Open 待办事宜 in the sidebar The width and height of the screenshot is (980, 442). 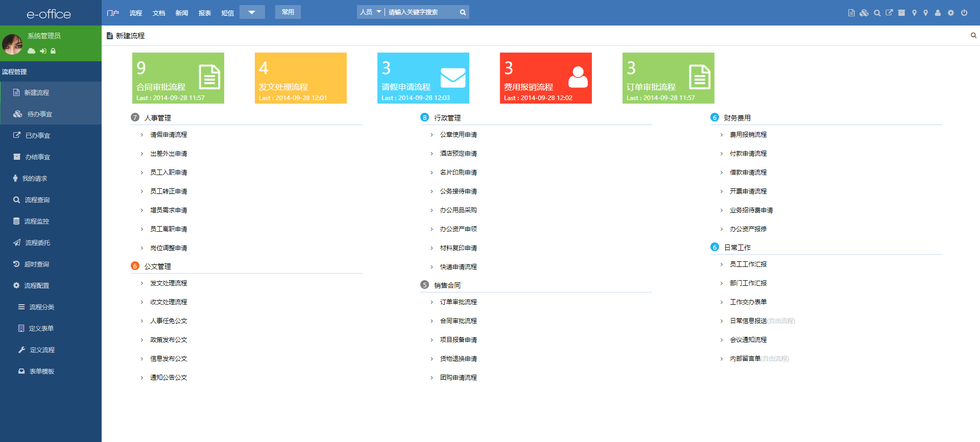click(51, 114)
